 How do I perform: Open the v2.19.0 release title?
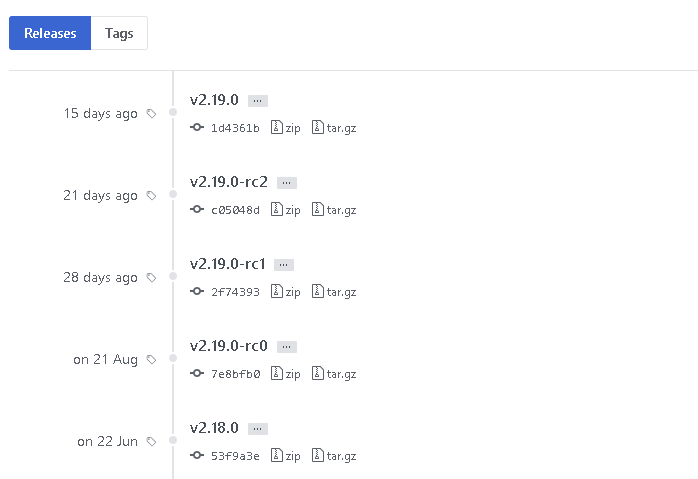[214, 100]
